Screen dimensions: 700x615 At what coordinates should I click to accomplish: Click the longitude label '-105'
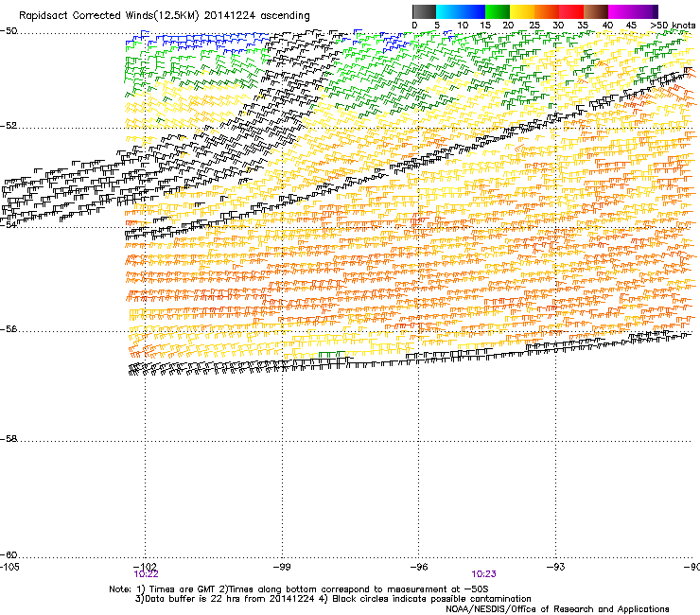click(9, 567)
